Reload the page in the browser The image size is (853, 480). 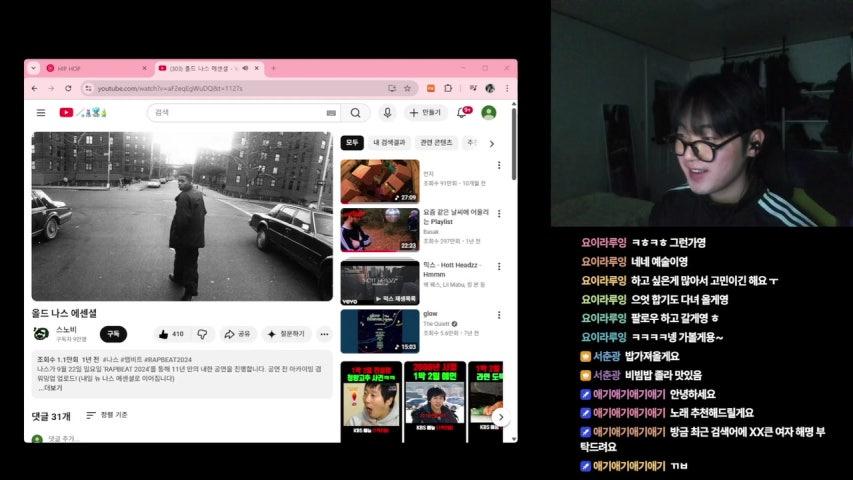(x=69, y=88)
